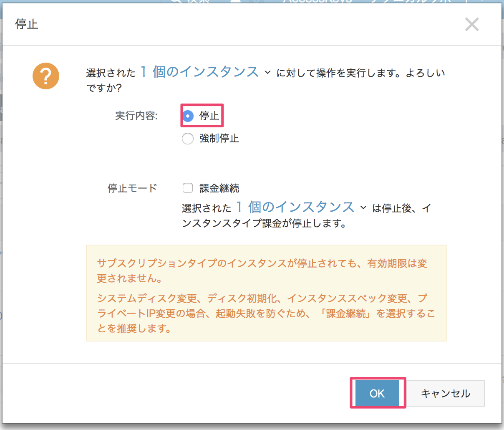Click the キャンセル button
This screenshot has height=430, width=504.
[445, 393]
